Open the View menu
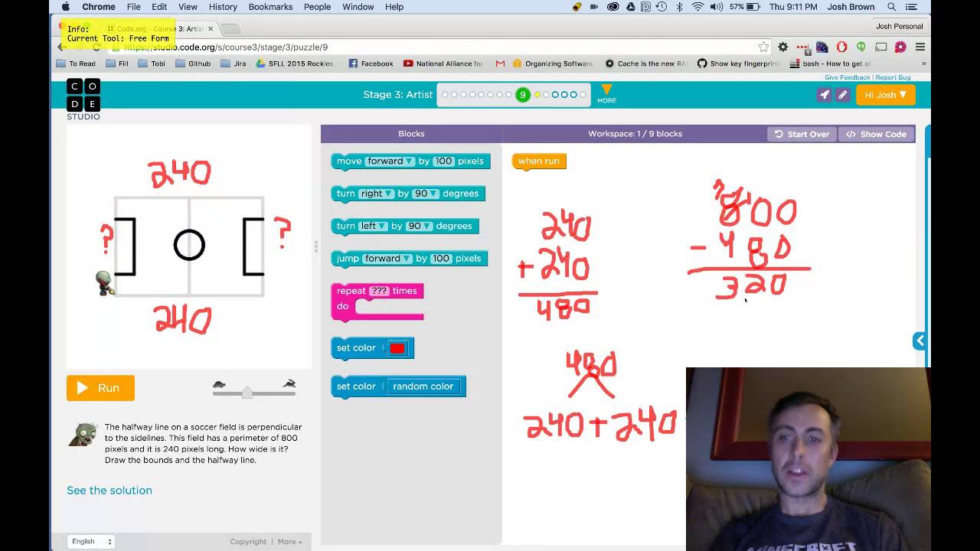The height and width of the screenshot is (551, 980). 188,7
